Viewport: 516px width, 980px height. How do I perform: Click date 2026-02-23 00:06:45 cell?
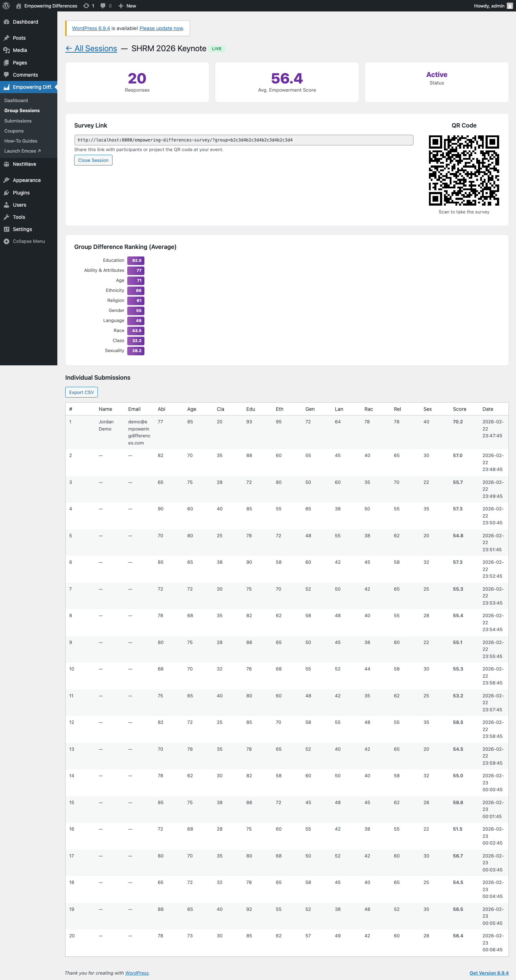pyautogui.click(x=493, y=943)
